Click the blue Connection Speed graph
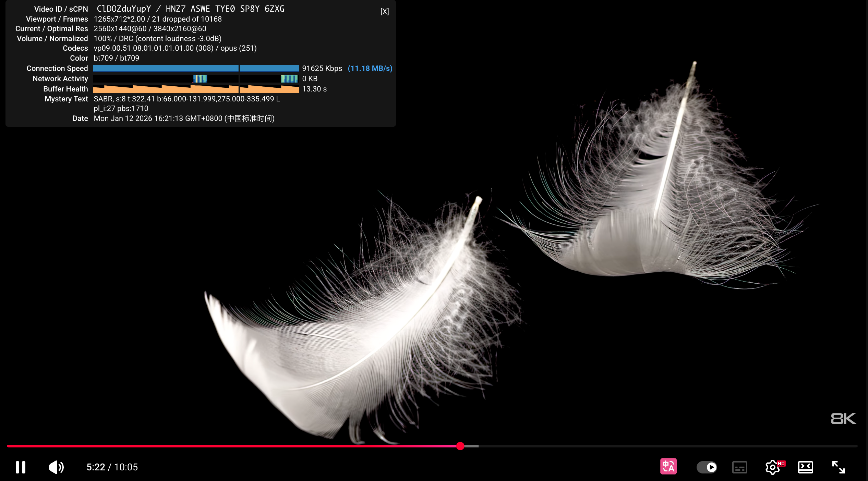The width and height of the screenshot is (868, 481). pyautogui.click(x=196, y=68)
